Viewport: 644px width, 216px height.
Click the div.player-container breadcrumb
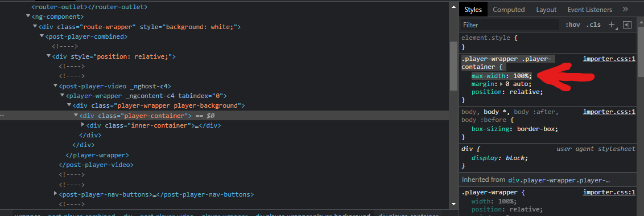tap(408, 214)
